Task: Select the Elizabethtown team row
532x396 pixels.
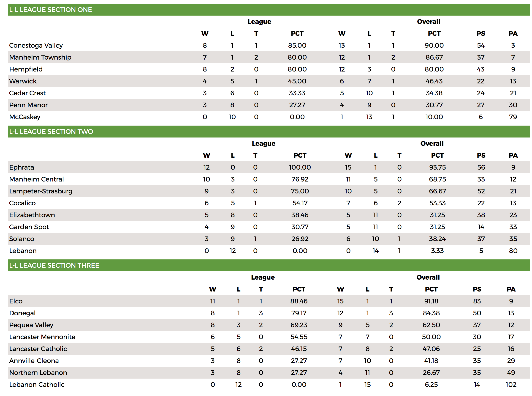Action: pyautogui.click(x=268, y=215)
